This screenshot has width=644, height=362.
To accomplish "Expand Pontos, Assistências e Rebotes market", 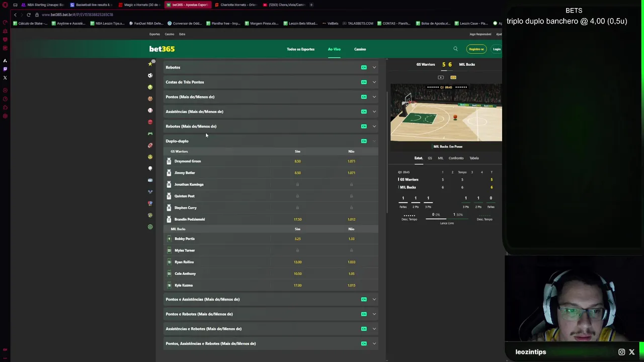I will coord(271,343).
